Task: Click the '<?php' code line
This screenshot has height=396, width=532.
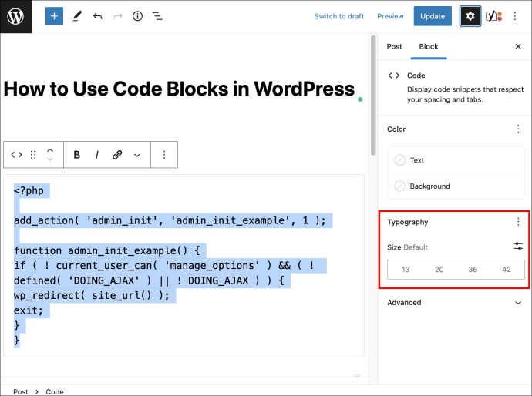Action: coord(29,190)
